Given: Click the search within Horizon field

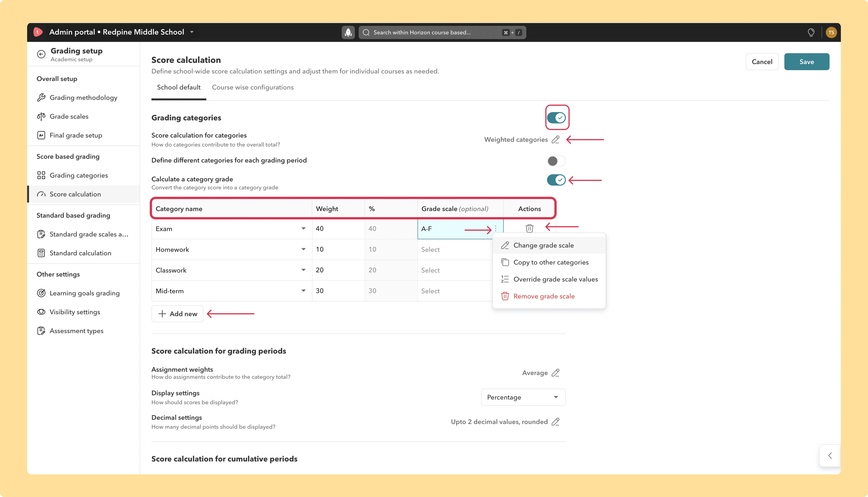Looking at the screenshot, I should coord(442,32).
